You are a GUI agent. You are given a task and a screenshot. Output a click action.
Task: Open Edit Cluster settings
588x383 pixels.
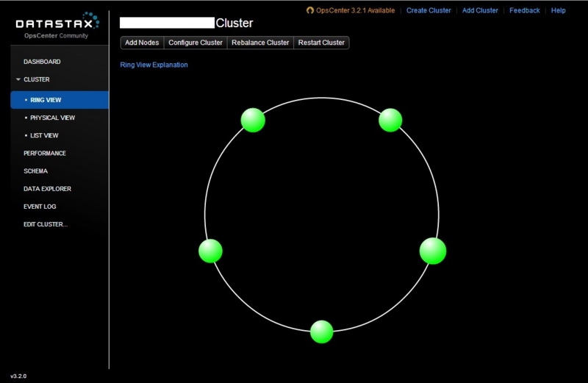tap(46, 224)
